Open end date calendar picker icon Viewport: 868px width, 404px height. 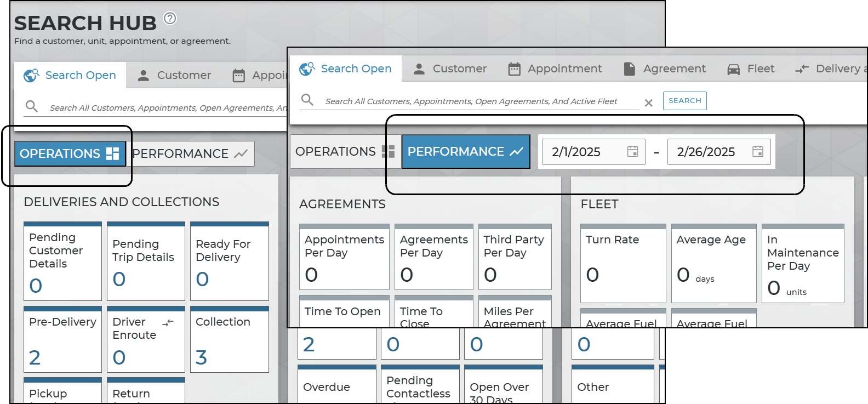(757, 152)
